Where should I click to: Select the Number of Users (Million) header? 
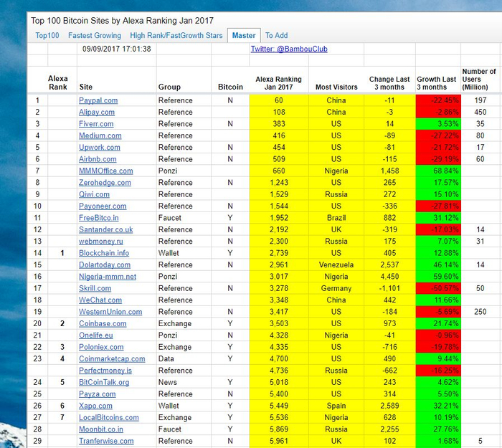click(479, 80)
